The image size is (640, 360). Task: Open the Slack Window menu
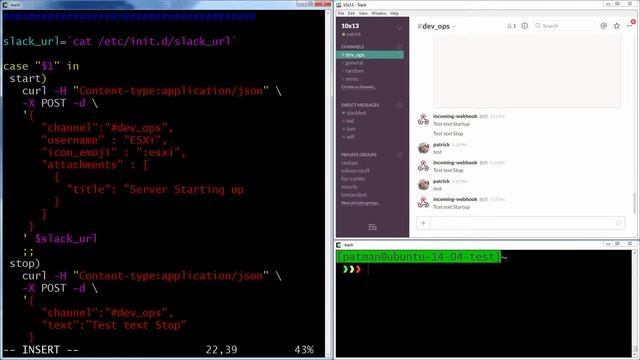(379, 13)
